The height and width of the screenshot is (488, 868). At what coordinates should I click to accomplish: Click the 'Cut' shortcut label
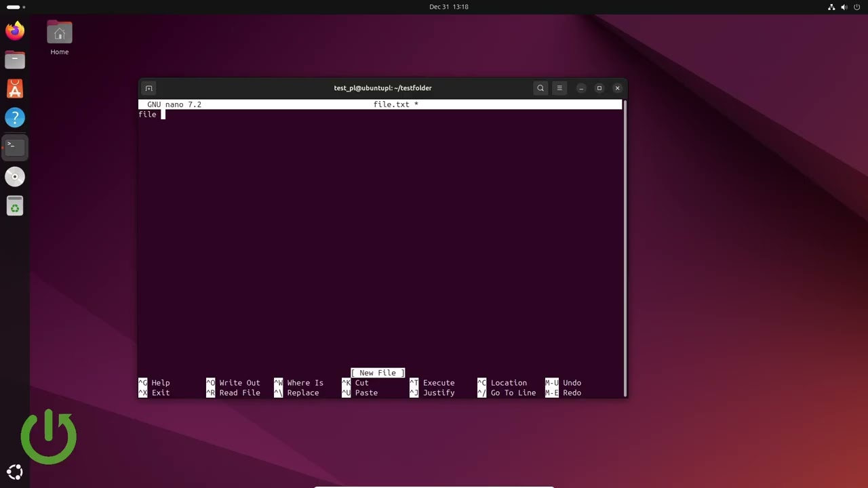(x=362, y=383)
